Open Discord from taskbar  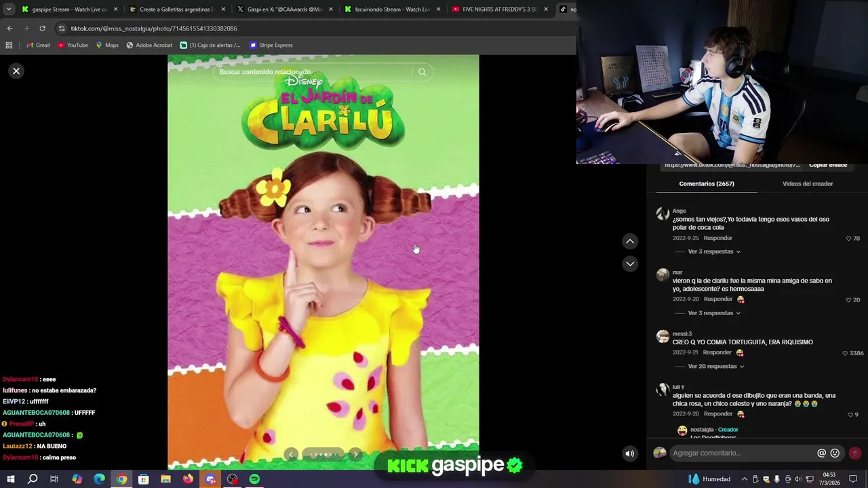(210, 479)
